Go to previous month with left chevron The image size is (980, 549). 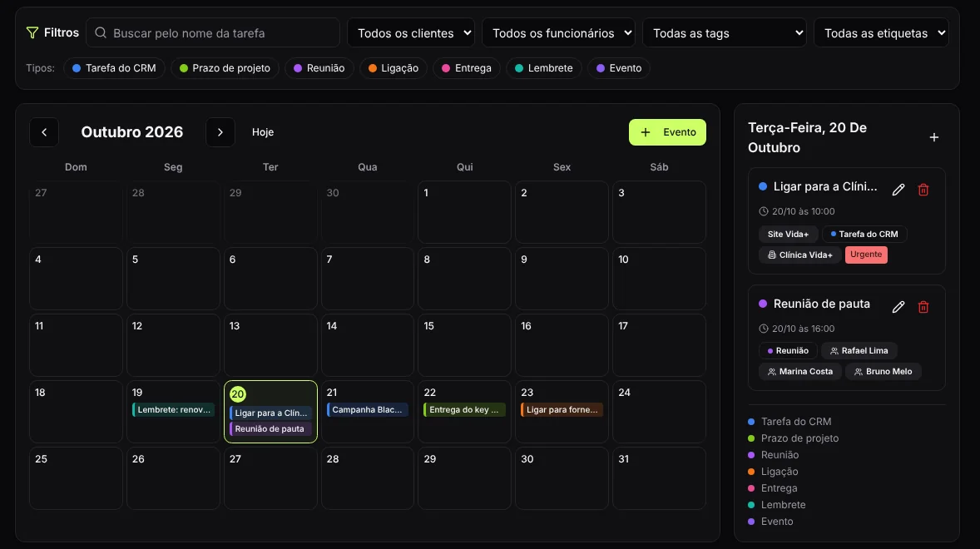pyautogui.click(x=44, y=132)
